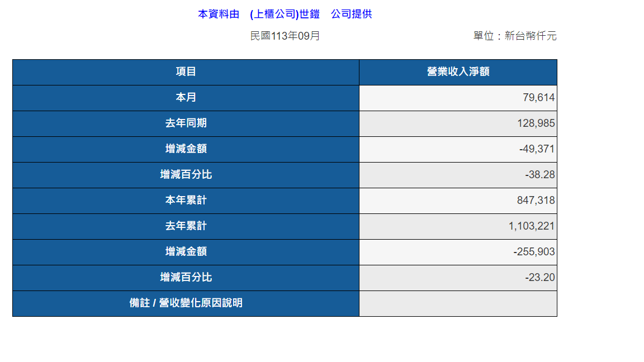
Task: Click the -49,371 amount cell
Action: 537,149
